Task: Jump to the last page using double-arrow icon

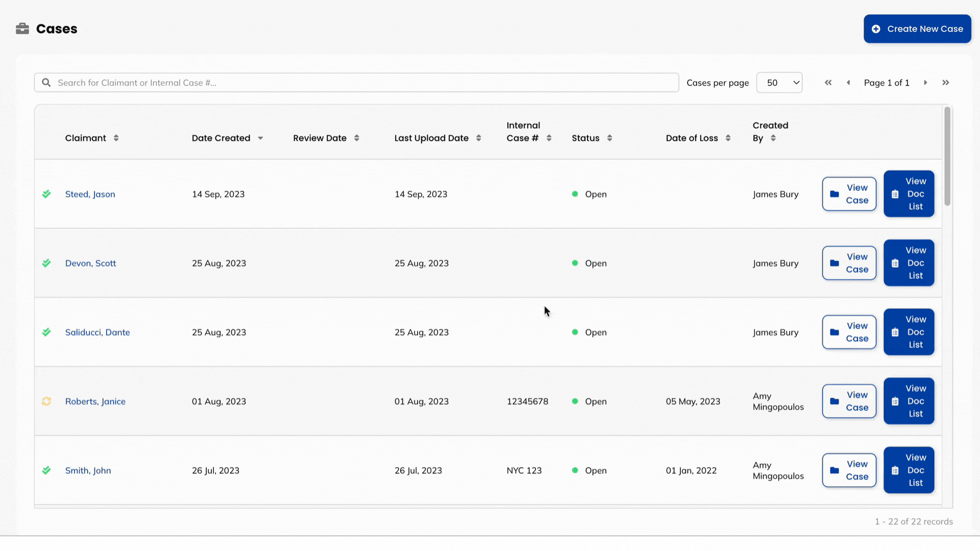Action: (x=946, y=82)
